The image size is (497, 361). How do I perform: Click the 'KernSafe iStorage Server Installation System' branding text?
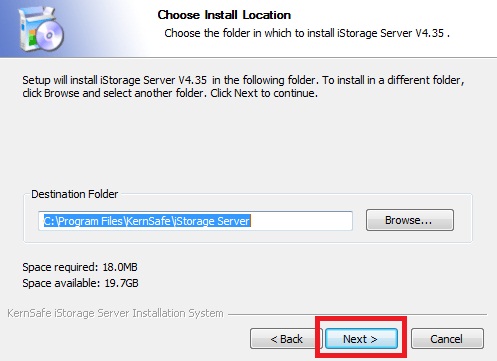point(115,313)
